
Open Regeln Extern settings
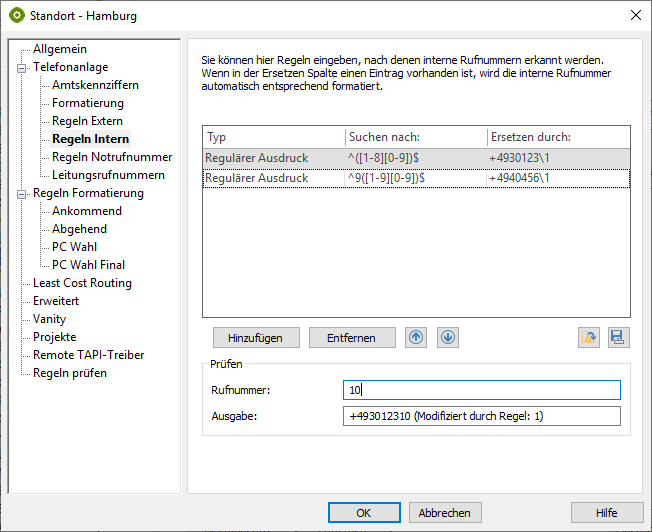click(x=87, y=121)
